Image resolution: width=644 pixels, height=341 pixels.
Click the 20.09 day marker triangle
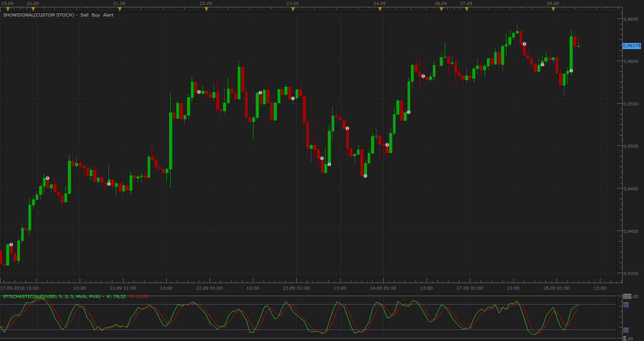point(33,9)
